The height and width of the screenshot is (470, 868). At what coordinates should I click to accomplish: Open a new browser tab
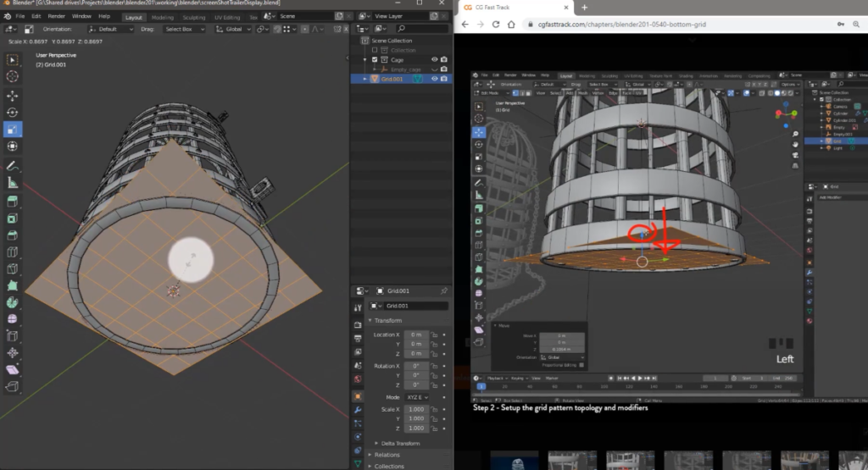pos(584,8)
